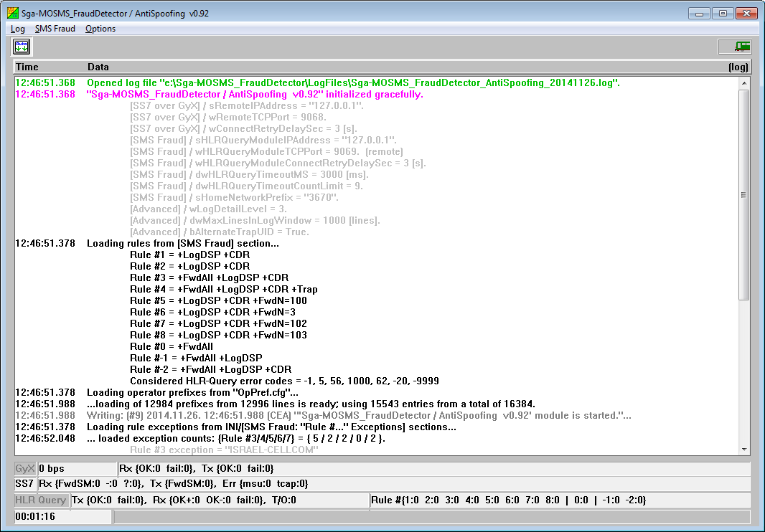The image size is (765, 532).
Task: Click the Data column header
Action: coord(98,67)
